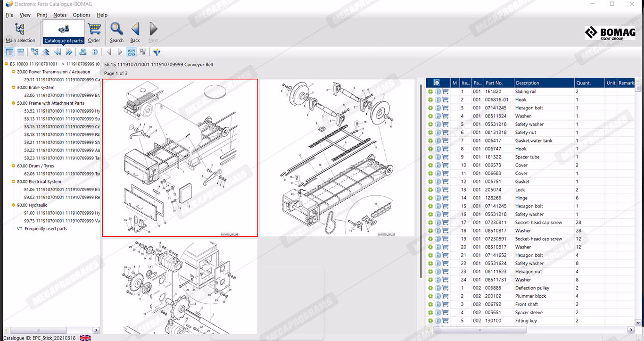The height and width of the screenshot is (341, 644).
Task: Add Sliding rail to cart
Action: click(x=445, y=91)
